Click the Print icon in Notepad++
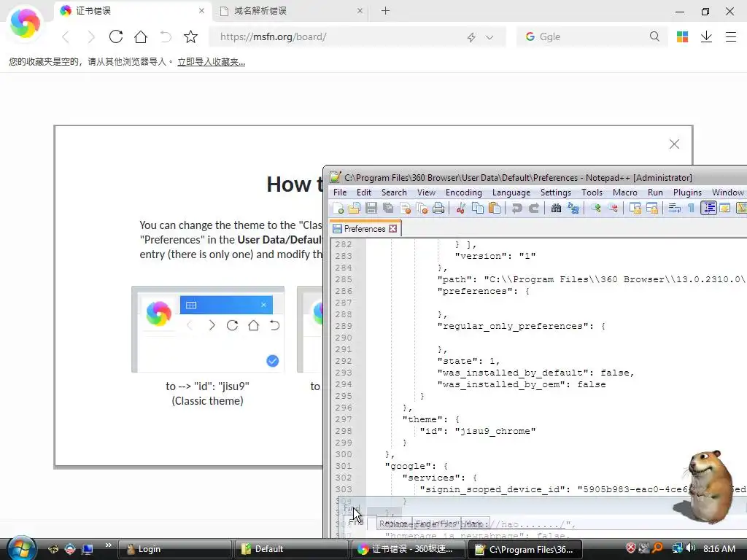 438,208
